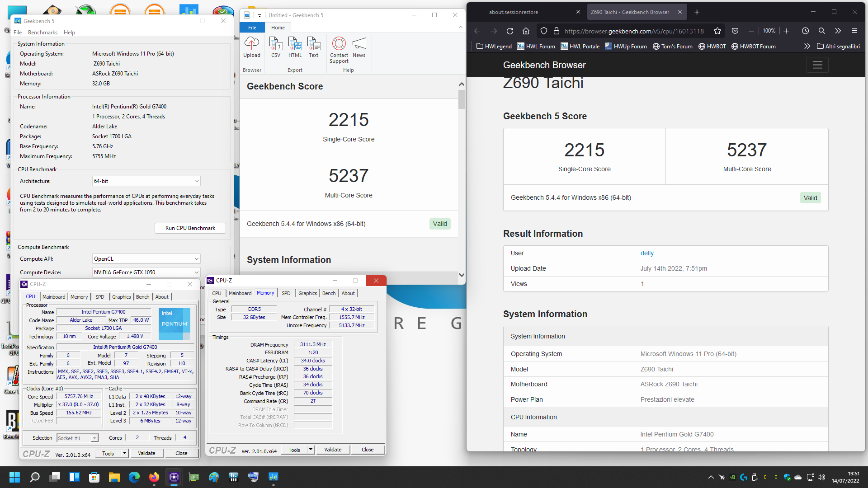Click the CPU-Z taskbar icon

[174, 477]
